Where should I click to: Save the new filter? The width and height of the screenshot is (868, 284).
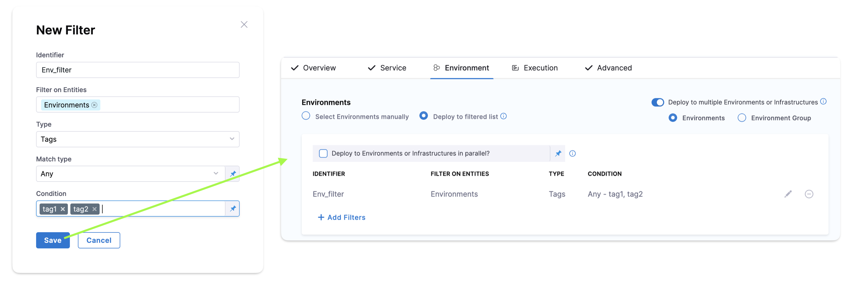click(x=53, y=240)
